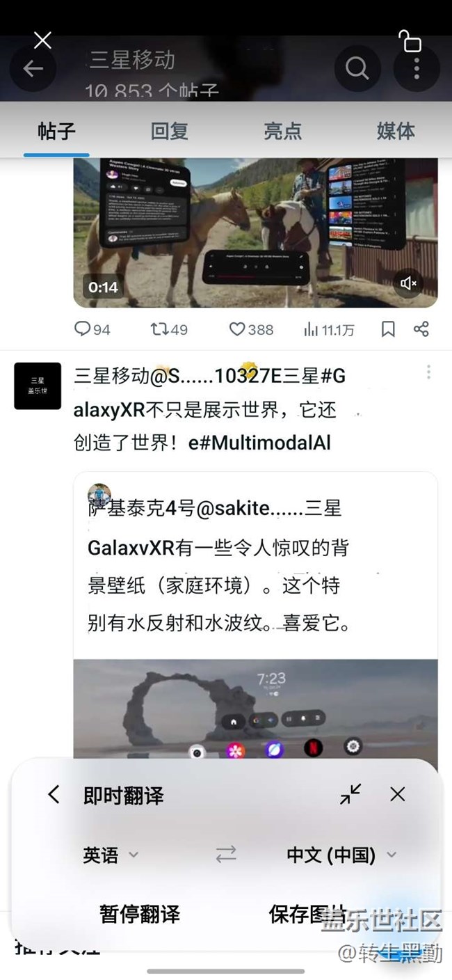
Task: View the 11.1万 analytics icon
Action: click(329, 329)
